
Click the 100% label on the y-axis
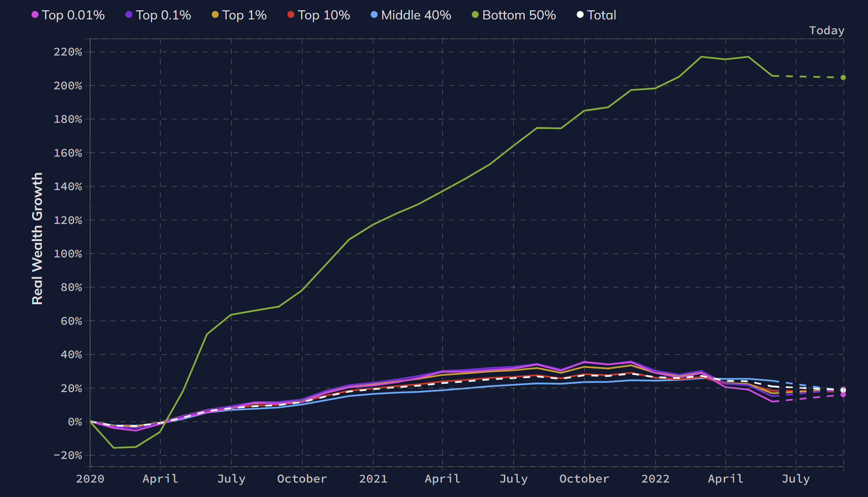click(68, 254)
